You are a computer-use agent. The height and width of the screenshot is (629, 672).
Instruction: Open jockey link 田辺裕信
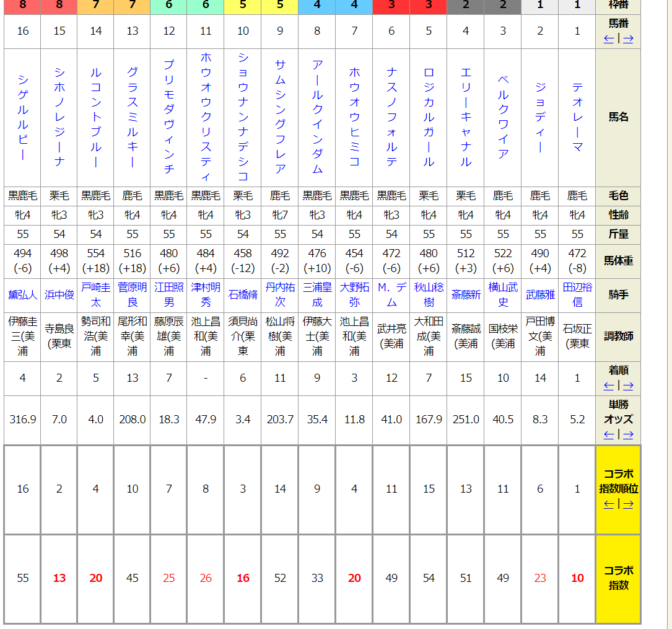577,295
